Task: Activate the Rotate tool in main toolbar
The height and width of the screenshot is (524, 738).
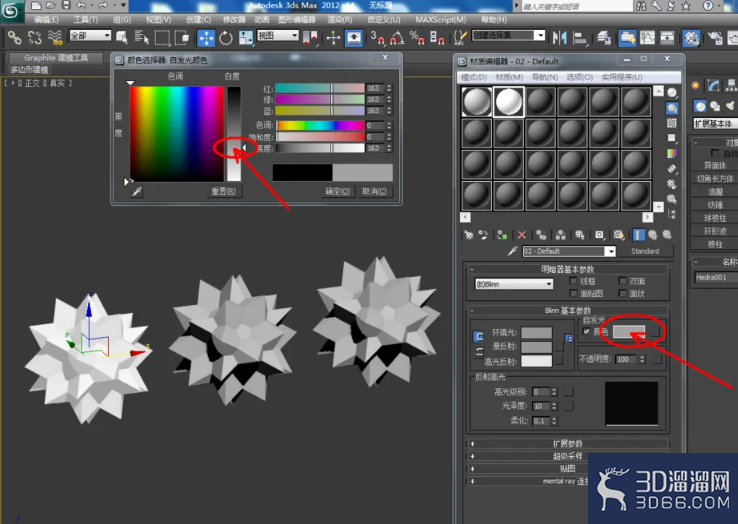Action: (226, 38)
